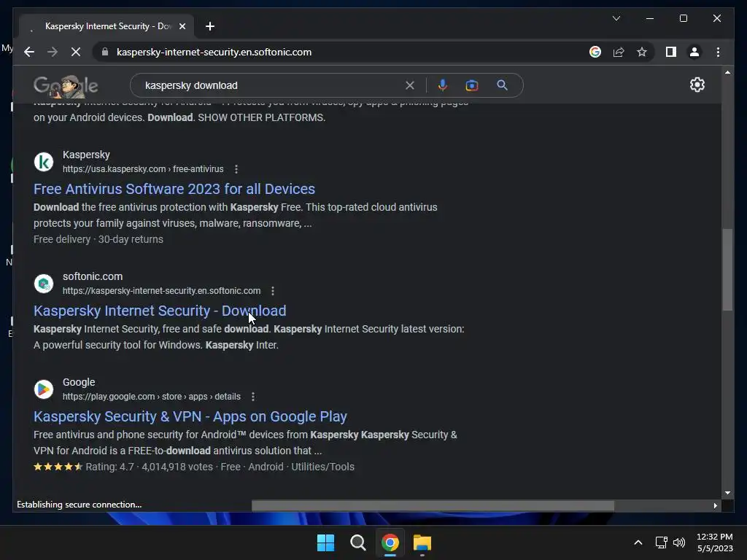
Task: Click the Google doodle logo
Action: (66, 86)
